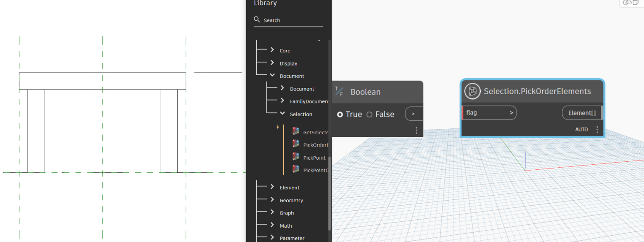Open the Element category in library

pos(272,187)
